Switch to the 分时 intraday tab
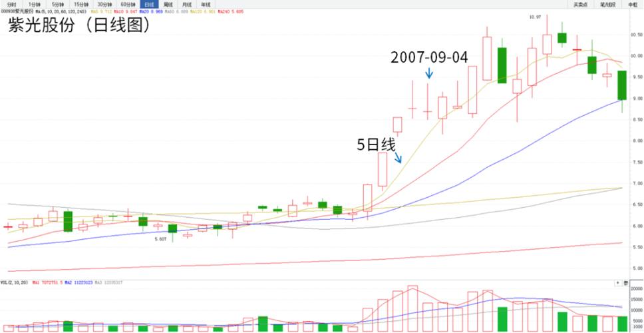This screenshot has height=333, width=644. [x=11, y=4]
